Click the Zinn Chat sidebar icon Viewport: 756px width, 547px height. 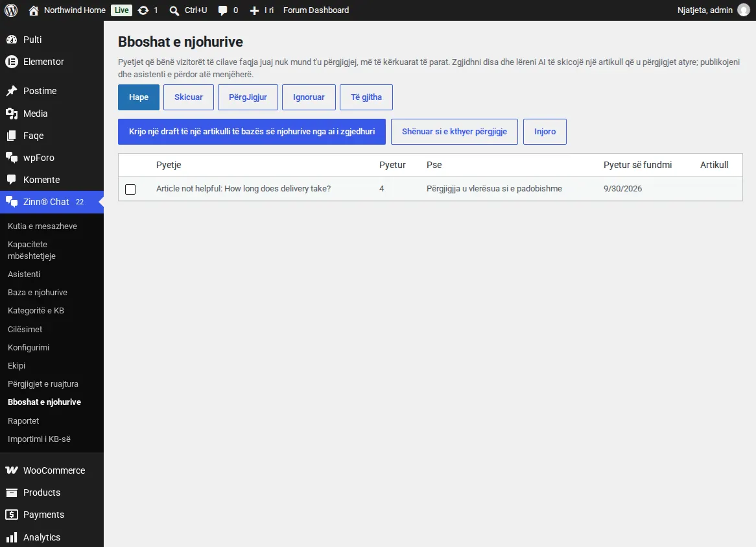(12, 202)
